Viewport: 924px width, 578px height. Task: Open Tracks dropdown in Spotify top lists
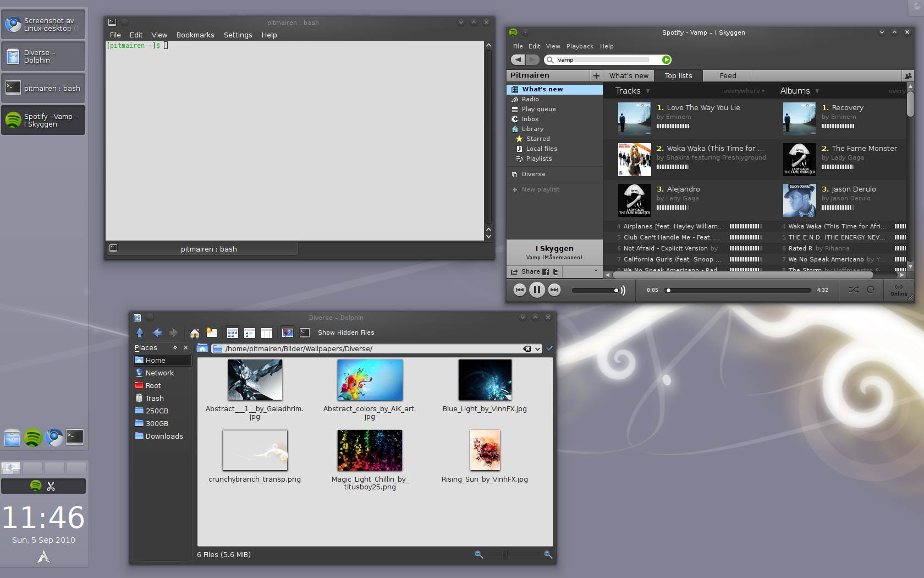coord(632,91)
